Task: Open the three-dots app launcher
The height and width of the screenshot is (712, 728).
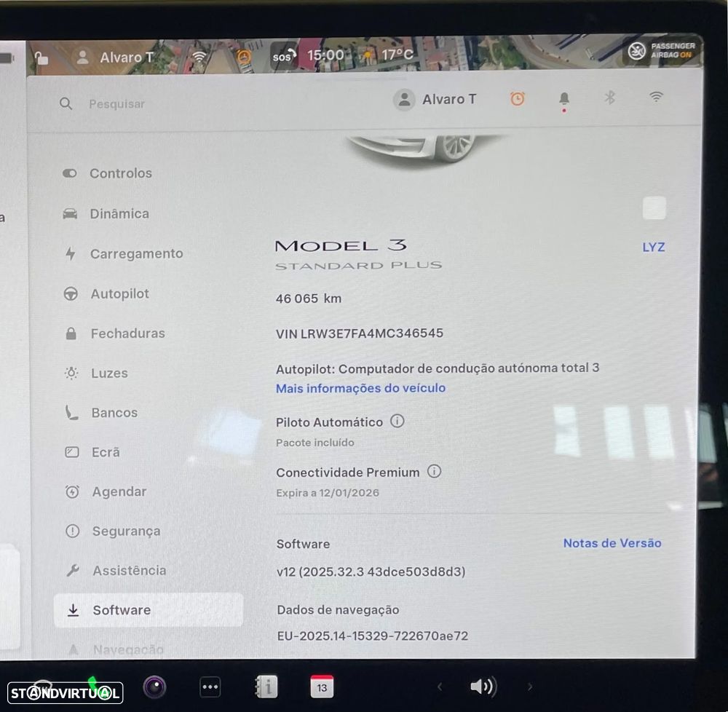Action: tap(210, 687)
